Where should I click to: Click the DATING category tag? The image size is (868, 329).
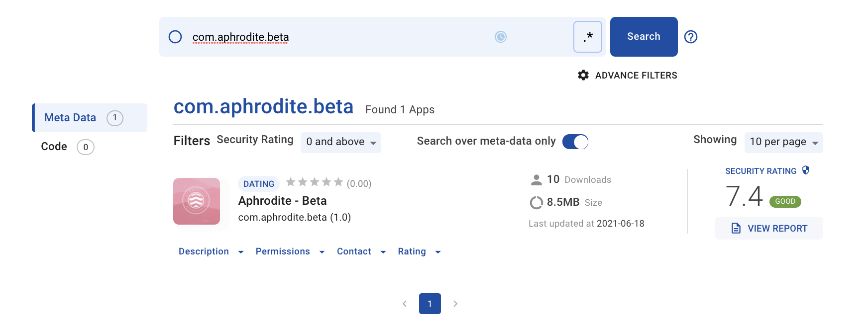(259, 184)
